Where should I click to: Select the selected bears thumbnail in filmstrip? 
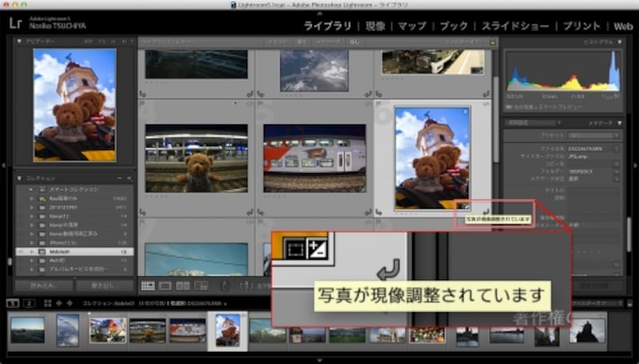228,330
